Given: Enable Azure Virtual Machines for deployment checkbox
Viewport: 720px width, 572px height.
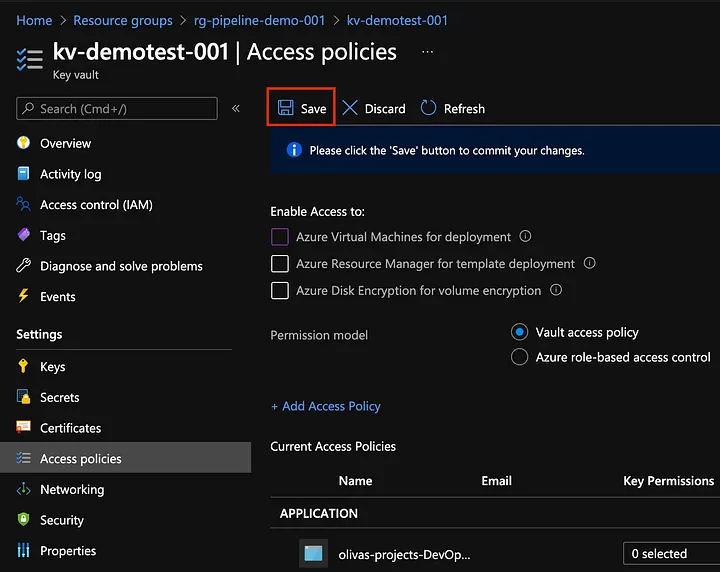Looking at the screenshot, I should point(280,237).
